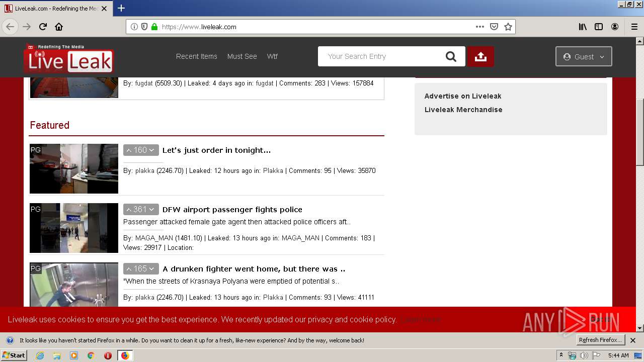Open the Wtf section

tap(272, 56)
